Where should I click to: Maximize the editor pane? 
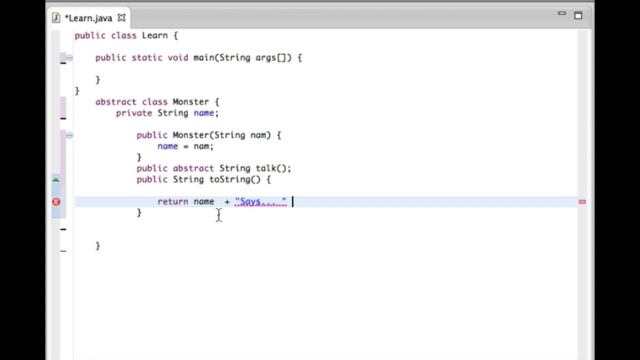(578, 16)
